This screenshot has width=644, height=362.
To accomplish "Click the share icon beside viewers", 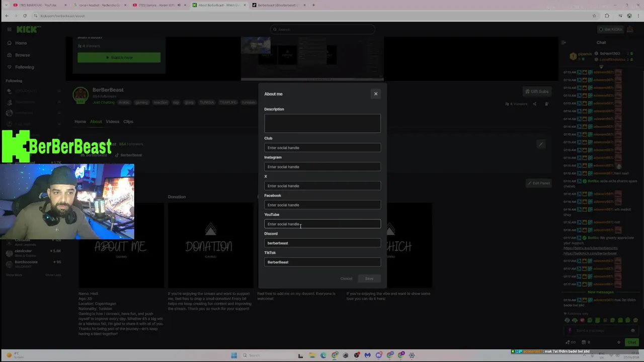I will (x=534, y=104).
